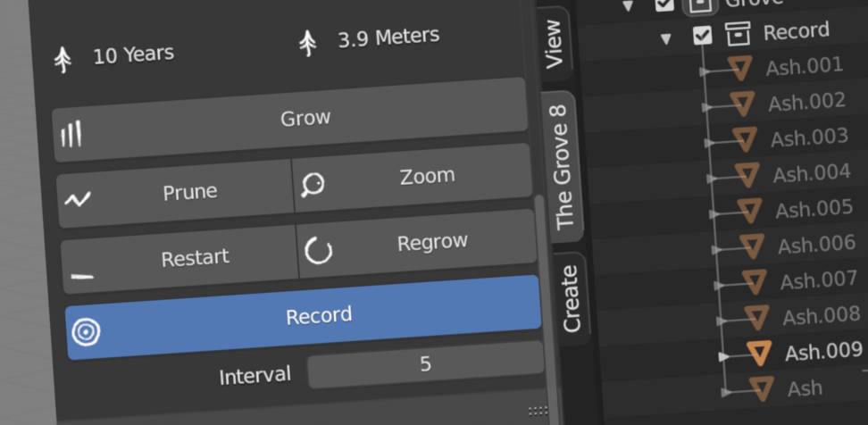Click the dash icon on Restart
868x425 pixels.
[x=82, y=276]
